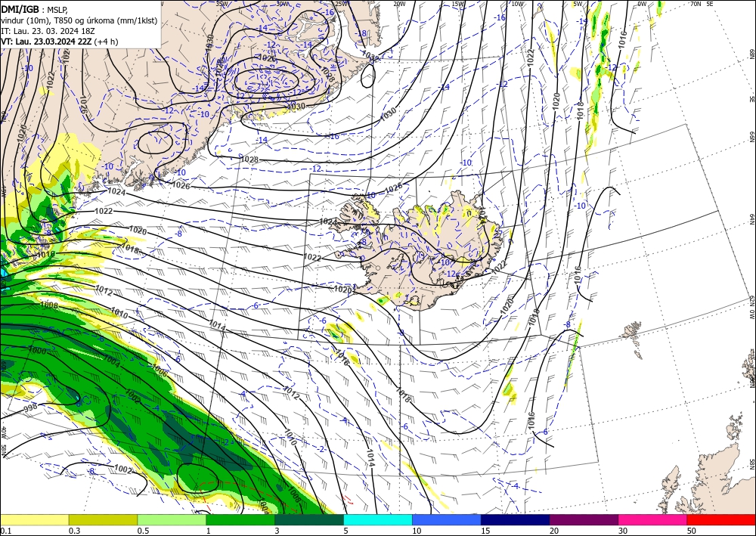Pick the purple 20–30 legend swatch
Viewport: 756px width, 536px height.
pos(584,519)
